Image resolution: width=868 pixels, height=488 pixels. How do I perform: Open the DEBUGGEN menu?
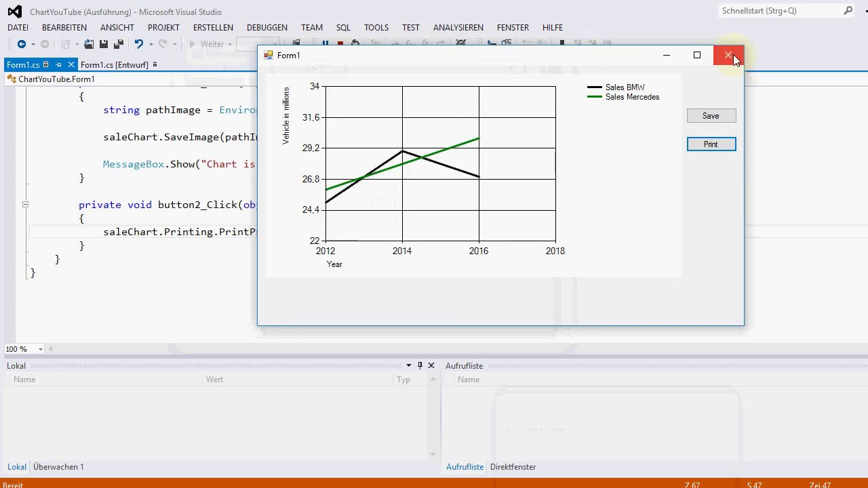tap(267, 28)
